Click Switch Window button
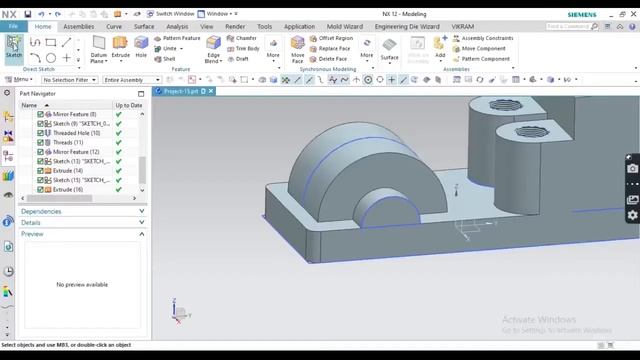 point(170,14)
